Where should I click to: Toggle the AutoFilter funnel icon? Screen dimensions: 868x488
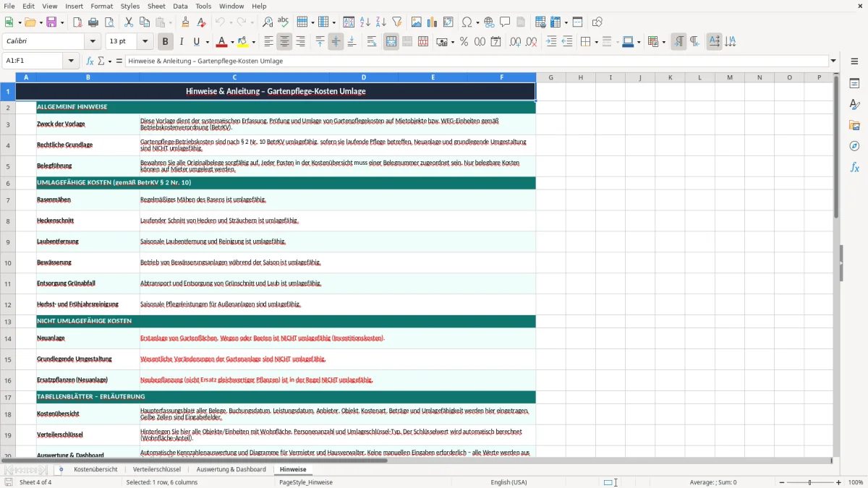point(397,22)
